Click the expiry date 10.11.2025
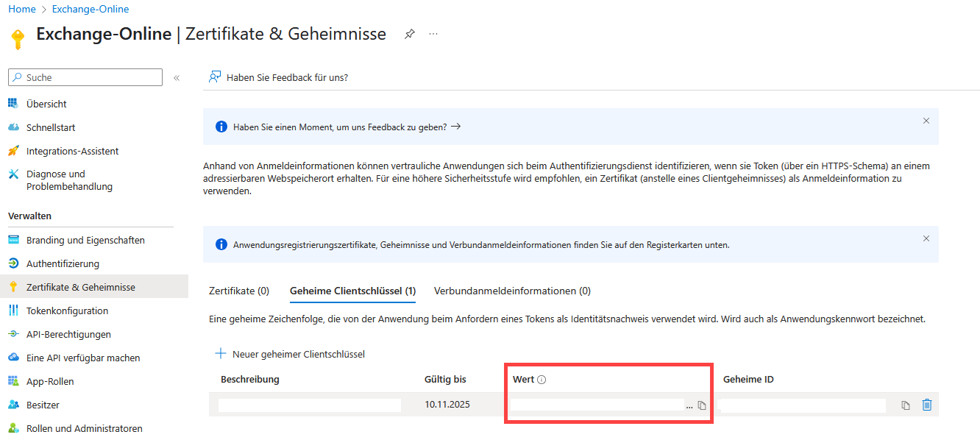Screen dimensions: 980x440 [x=447, y=404]
